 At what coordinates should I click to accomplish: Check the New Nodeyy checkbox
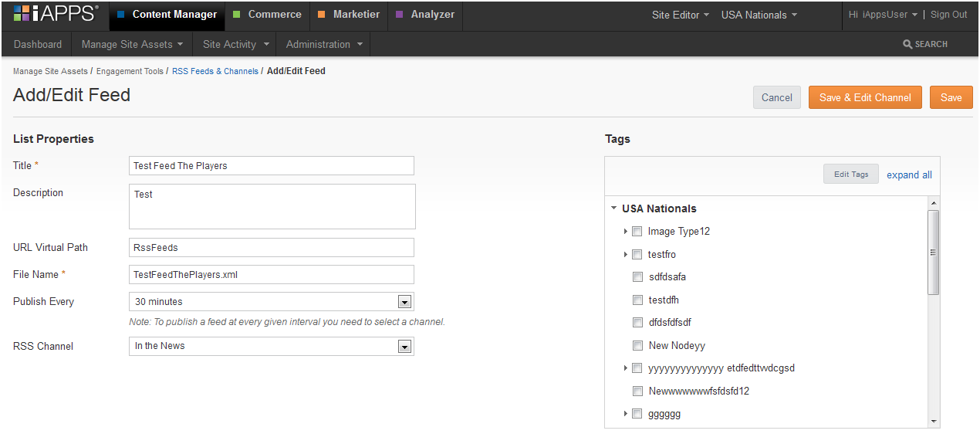click(x=637, y=345)
